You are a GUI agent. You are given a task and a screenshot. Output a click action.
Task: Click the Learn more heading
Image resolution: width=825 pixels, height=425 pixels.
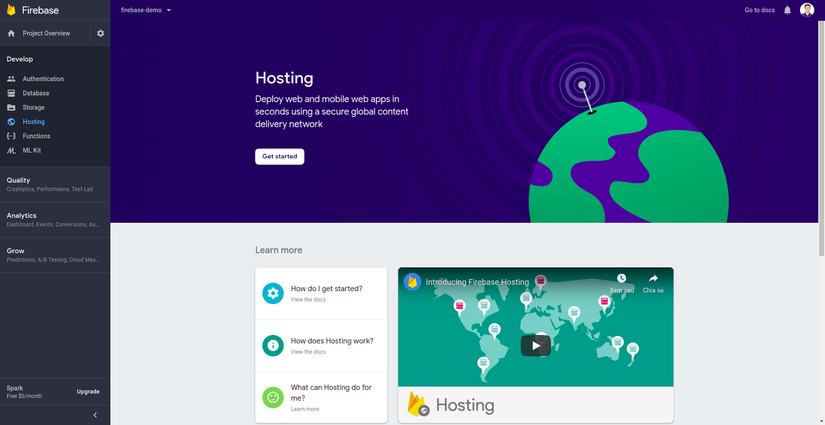click(x=278, y=250)
